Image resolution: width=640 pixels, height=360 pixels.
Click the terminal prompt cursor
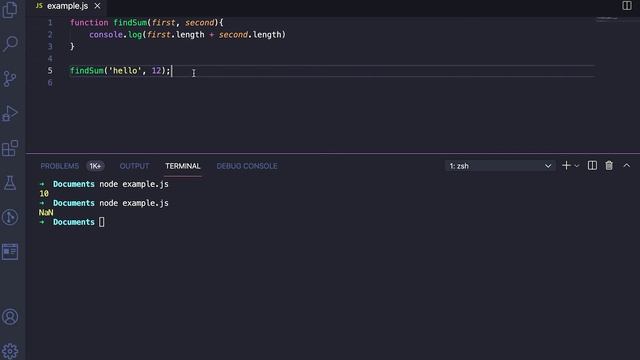tap(102, 222)
